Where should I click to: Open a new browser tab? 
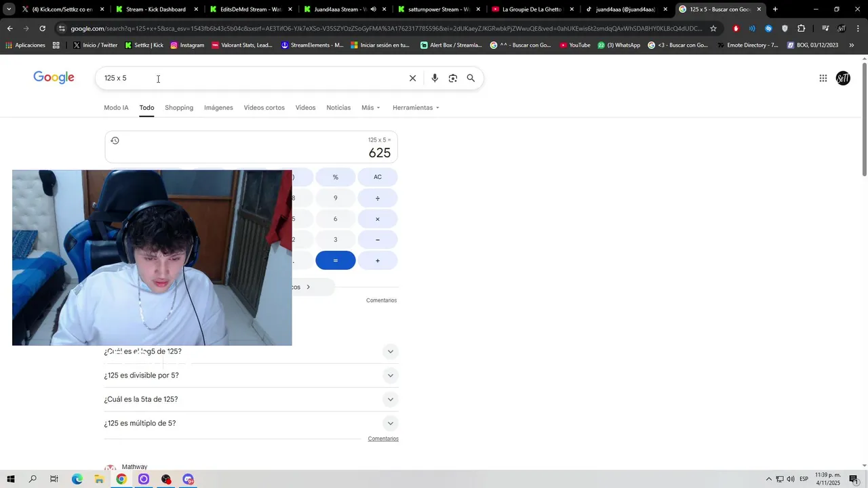point(775,9)
